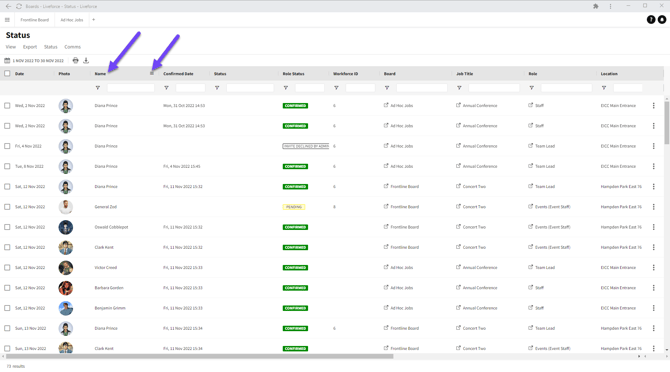Screen dimensions: 670x372
Task: Open the View menu
Action: click(x=11, y=47)
